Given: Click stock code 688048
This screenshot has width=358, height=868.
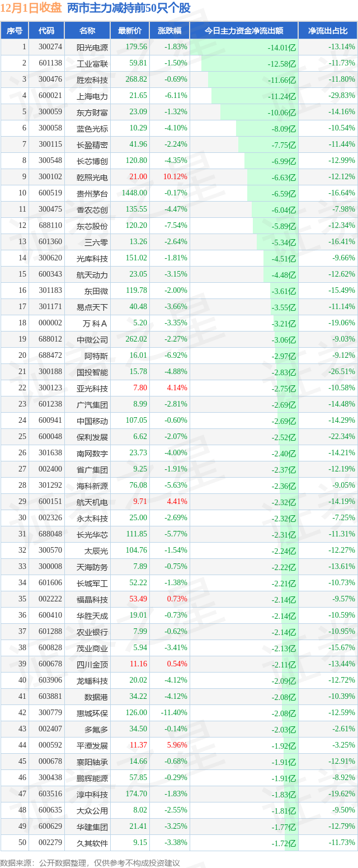Looking at the screenshot, I should (50, 534).
